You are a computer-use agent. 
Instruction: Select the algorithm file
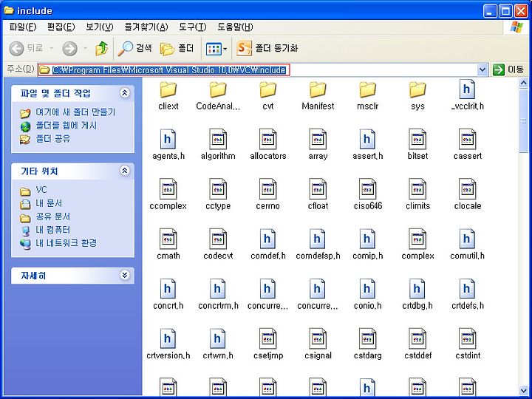[x=218, y=146]
